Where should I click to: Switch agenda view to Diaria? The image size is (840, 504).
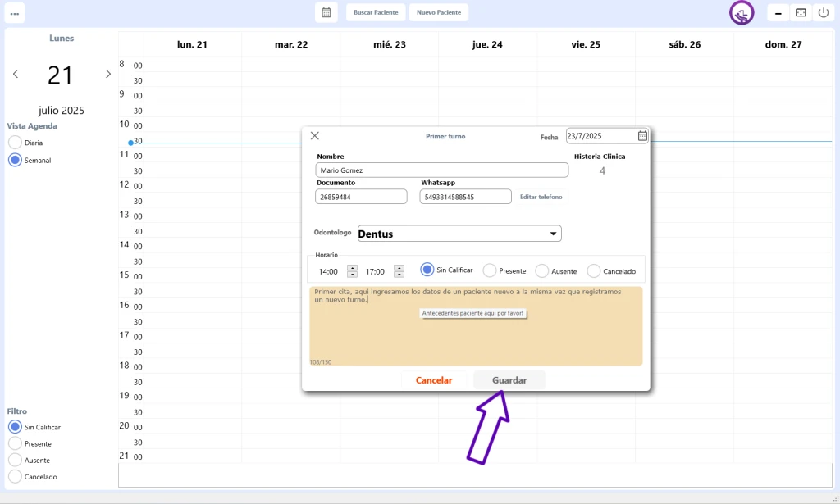[x=15, y=143]
